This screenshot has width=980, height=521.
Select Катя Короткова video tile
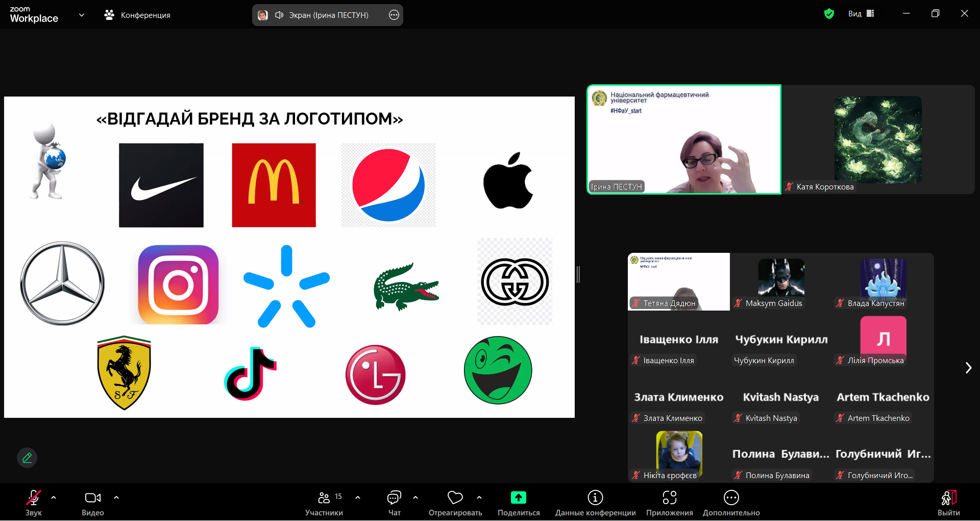coord(878,139)
